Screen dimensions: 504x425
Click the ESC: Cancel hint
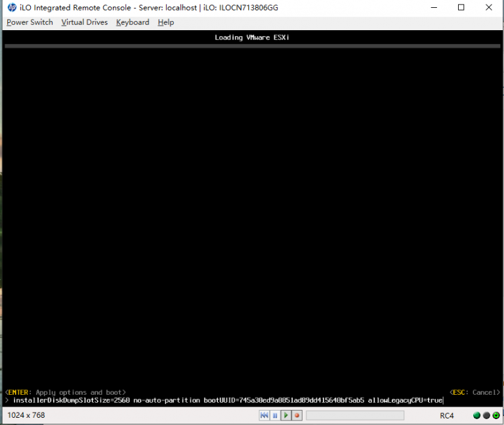[474, 392]
